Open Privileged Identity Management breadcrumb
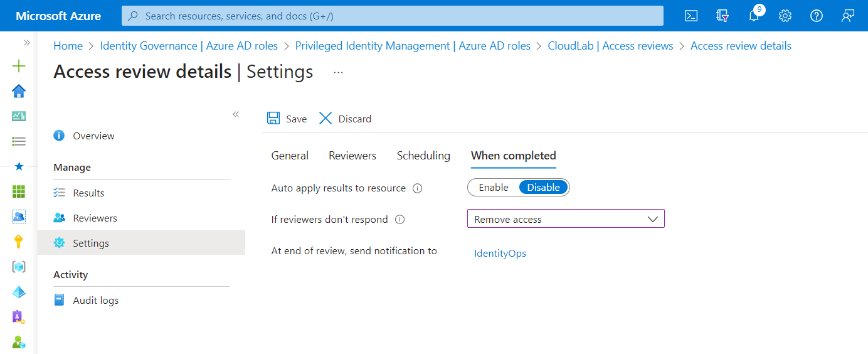Image resolution: width=868 pixels, height=354 pixels. (413, 46)
